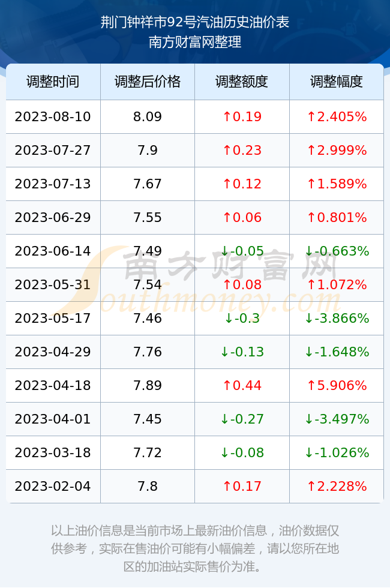Click the ↑0.44 adjustment value
This screenshot has width=390, height=588.
coord(242,385)
